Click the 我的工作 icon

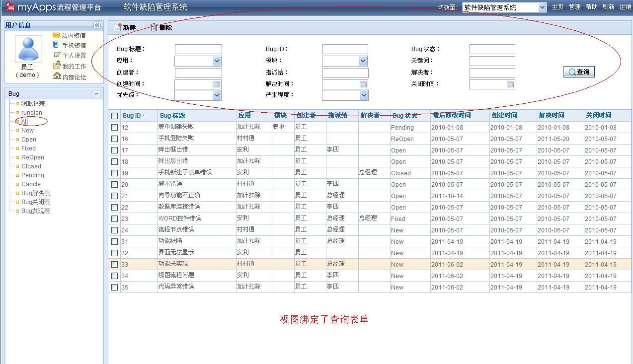(x=57, y=66)
